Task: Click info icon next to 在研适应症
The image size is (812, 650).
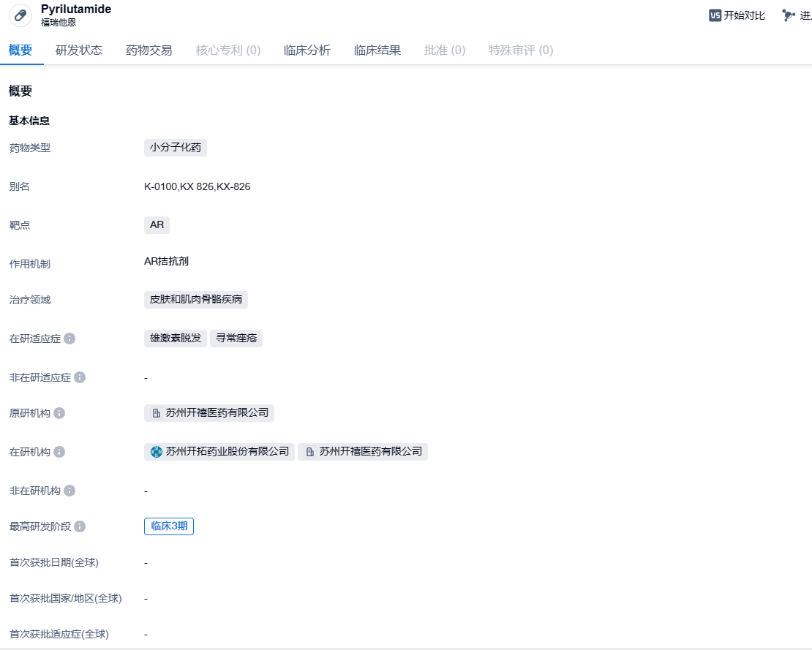Action: coord(69,339)
